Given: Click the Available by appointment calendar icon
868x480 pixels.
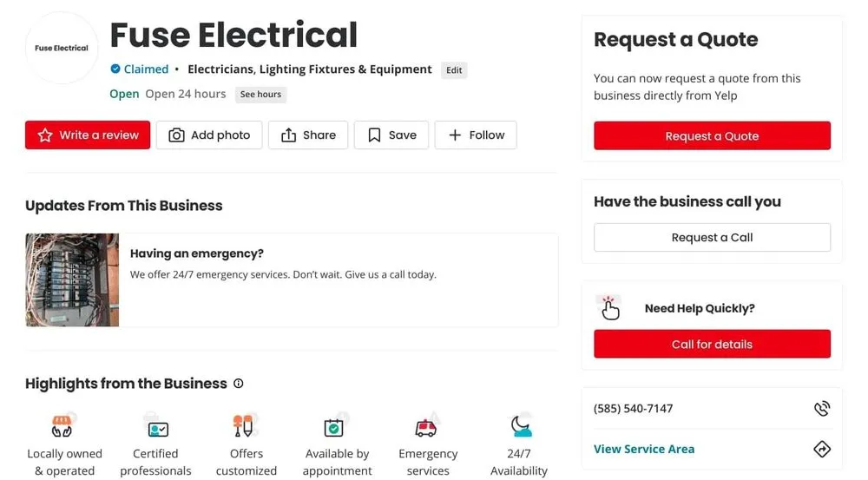Looking at the screenshot, I should click(334, 426).
